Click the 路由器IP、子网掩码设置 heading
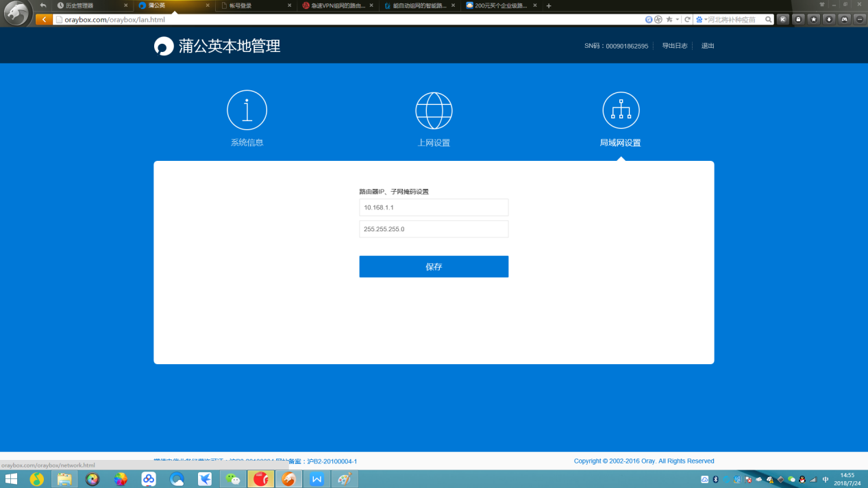This screenshot has height=488, width=868. 394,192
